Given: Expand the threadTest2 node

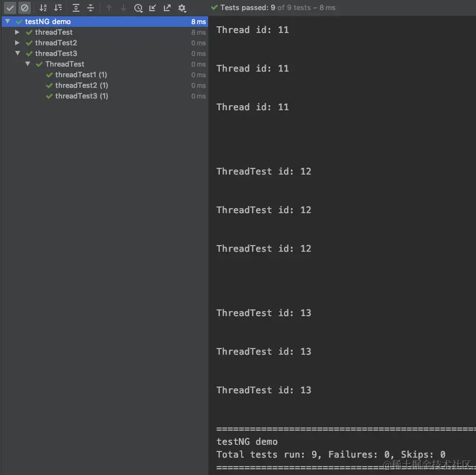Looking at the screenshot, I should pyautogui.click(x=17, y=43).
